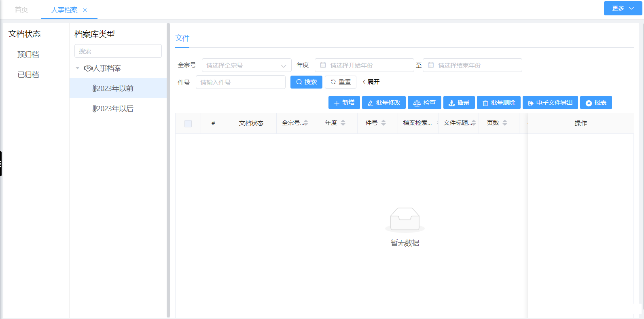Screen dimensions: 644x319
Task: Sort table by 全宗号 column
Action: pos(306,123)
